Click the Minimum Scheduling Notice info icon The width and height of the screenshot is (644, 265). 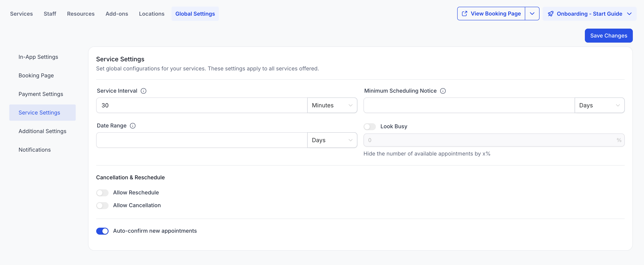(x=443, y=91)
